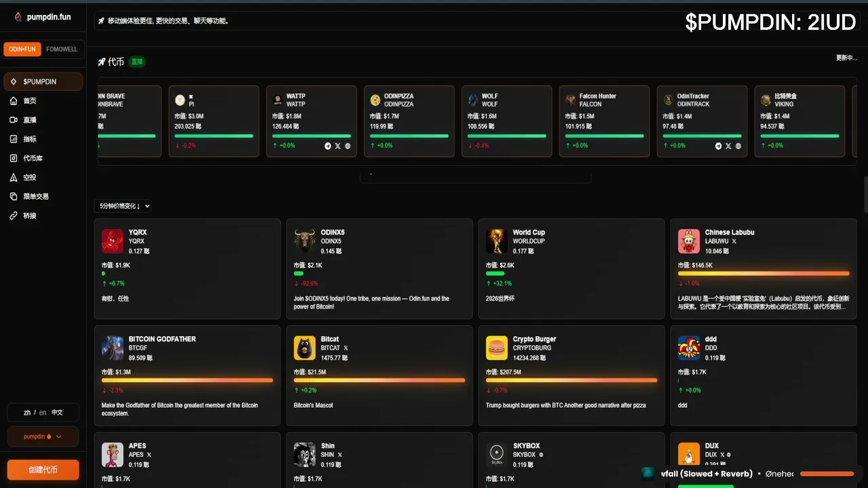This screenshot has width=868, height=488.
Task: Click the BITCOIN GODFATHER token image
Action: click(x=113, y=348)
